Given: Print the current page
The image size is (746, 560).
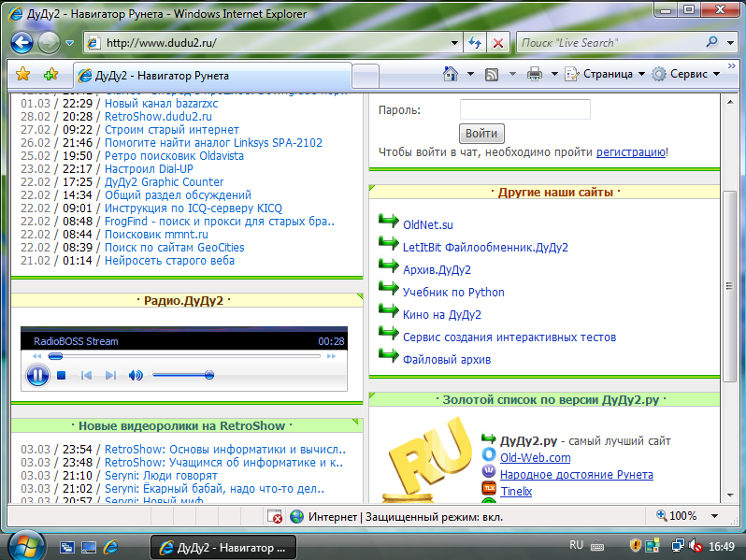Looking at the screenshot, I should coord(535,74).
